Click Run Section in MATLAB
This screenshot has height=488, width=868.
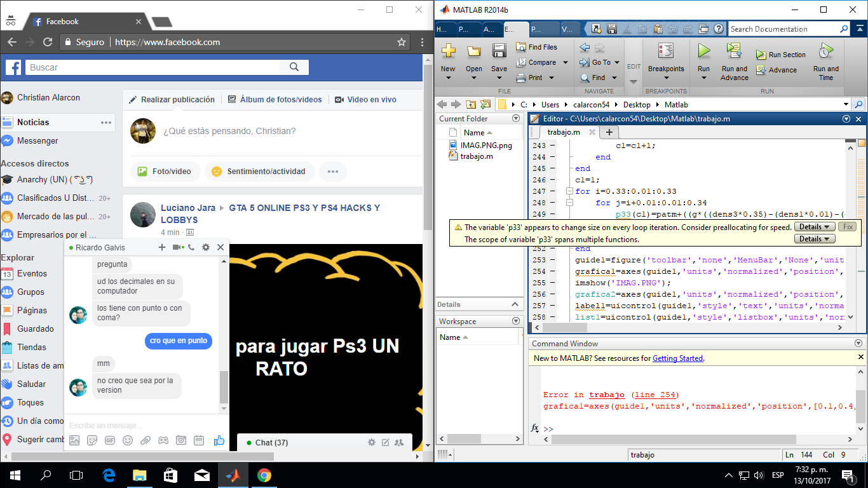pyautogui.click(x=781, y=55)
